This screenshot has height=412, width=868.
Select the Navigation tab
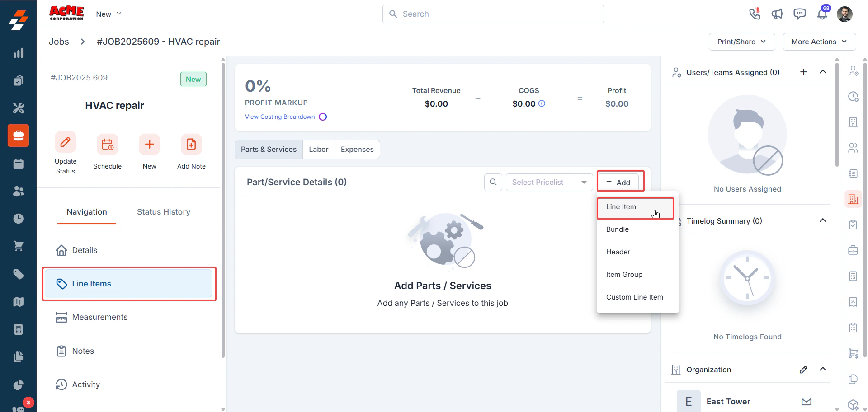pyautogui.click(x=87, y=212)
